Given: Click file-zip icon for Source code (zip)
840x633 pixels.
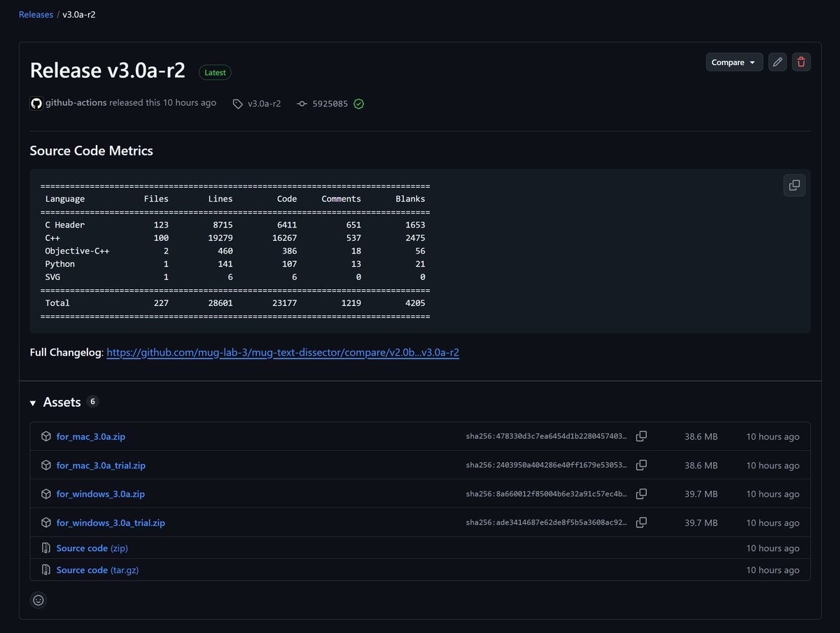Looking at the screenshot, I should 46,548.
